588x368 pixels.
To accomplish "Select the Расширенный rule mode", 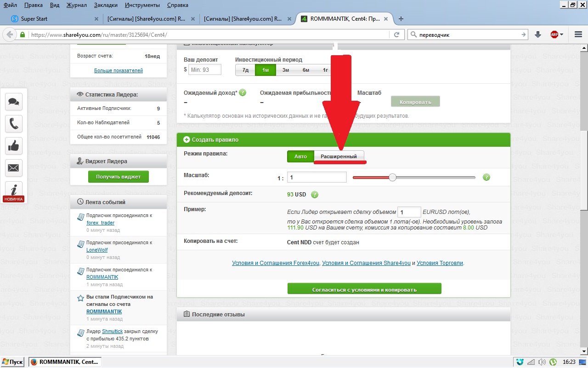I will 339,156.
